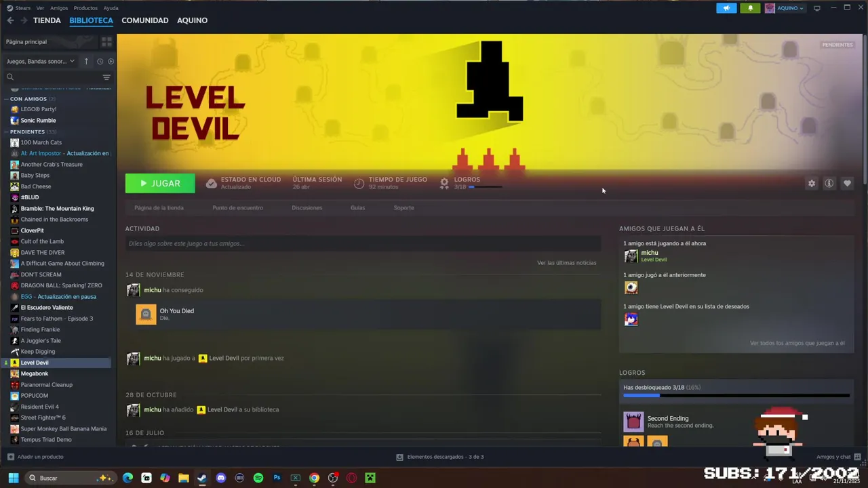Open the announcements megaphone icon
This screenshot has height=488, width=868.
point(726,8)
